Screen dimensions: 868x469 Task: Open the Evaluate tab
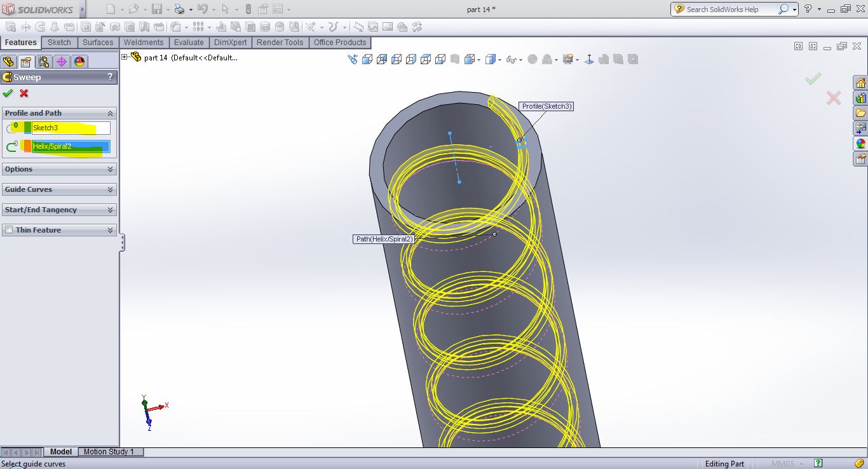[x=189, y=43]
